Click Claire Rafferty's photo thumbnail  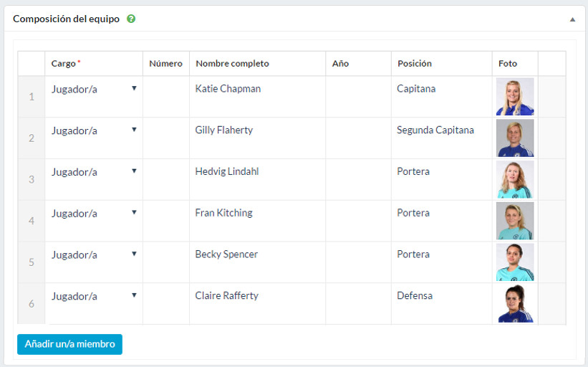514,304
